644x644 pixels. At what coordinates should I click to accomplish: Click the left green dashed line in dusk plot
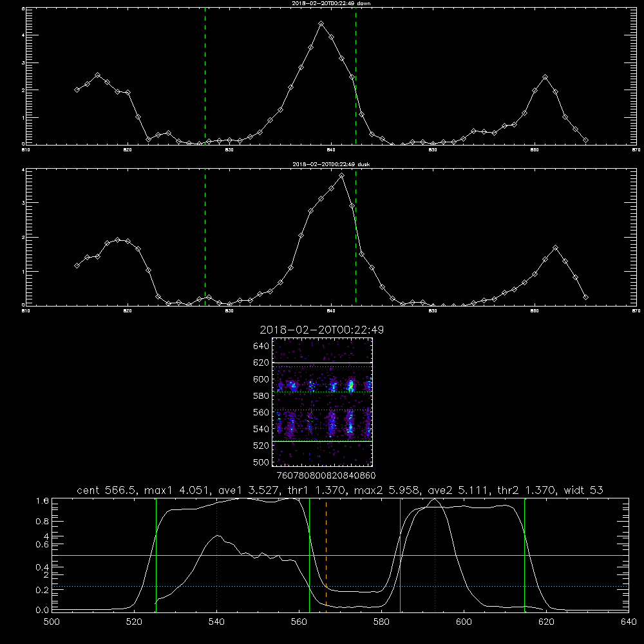pos(205,237)
